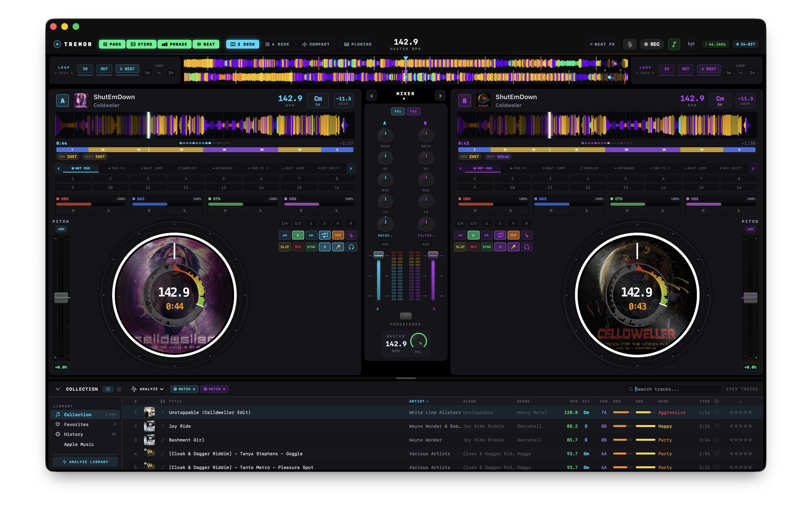The image size is (812, 508).
Task: Open the ANALYZE dropdown
Action: [147, 389]
